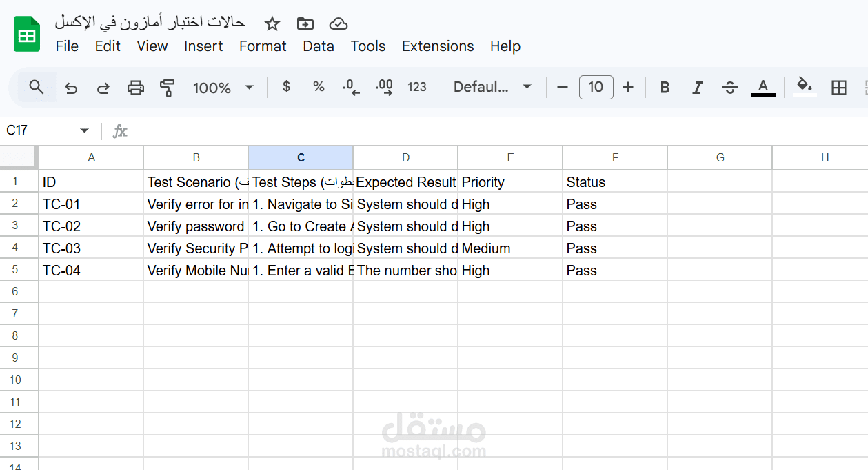
Task: Format as percent
Action: pyautogui.click(x=319, y=87)
